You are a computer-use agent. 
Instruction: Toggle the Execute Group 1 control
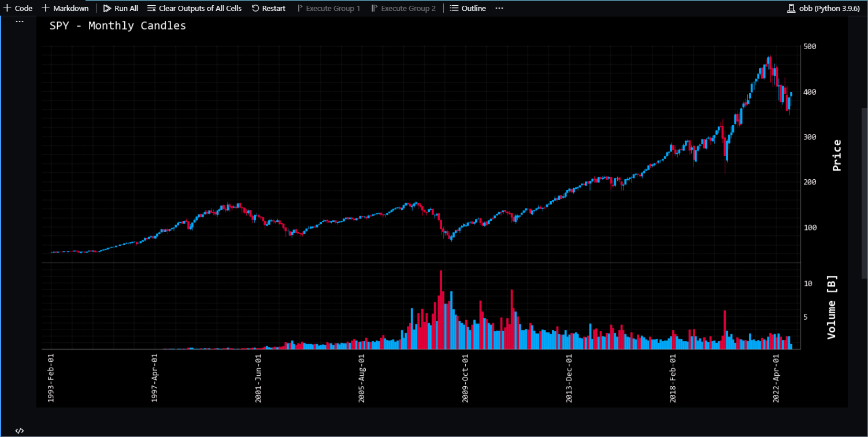click(328, 8)
